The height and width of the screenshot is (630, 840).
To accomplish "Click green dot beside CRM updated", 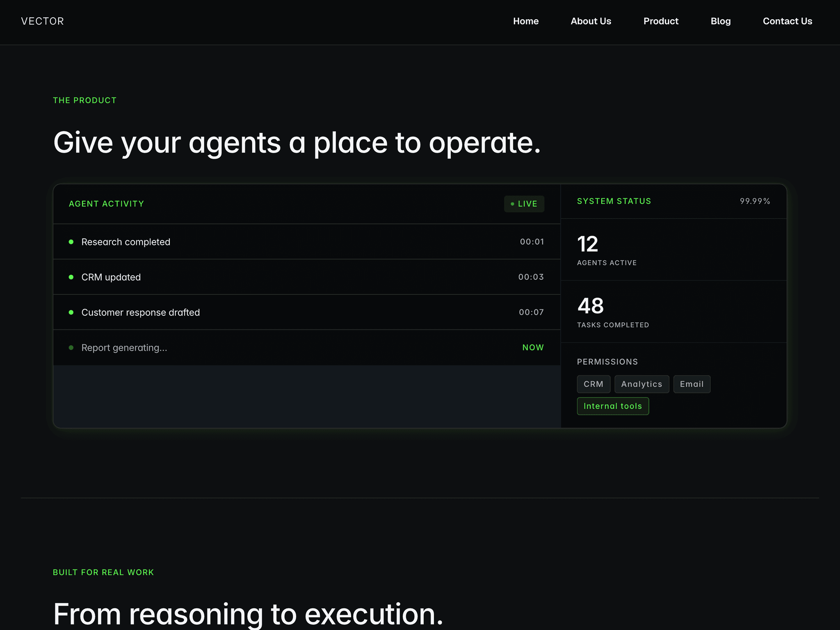I will tap(71, 277).
